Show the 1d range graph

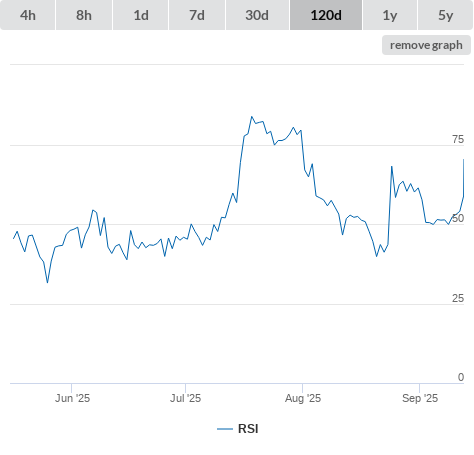click(x=141, y=15)
